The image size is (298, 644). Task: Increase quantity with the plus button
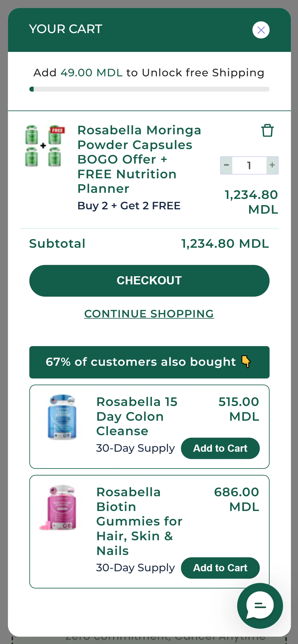(272, 165)
